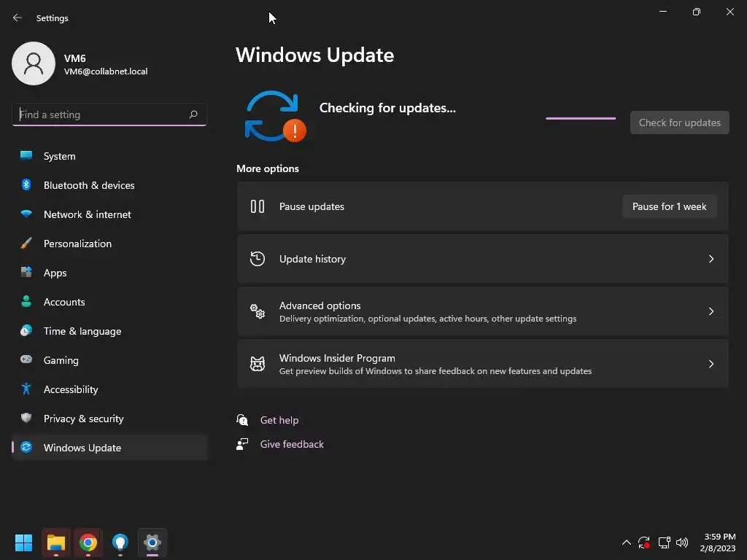
Task: Click the back arrow in Settings header
Action: coord(18,17)
